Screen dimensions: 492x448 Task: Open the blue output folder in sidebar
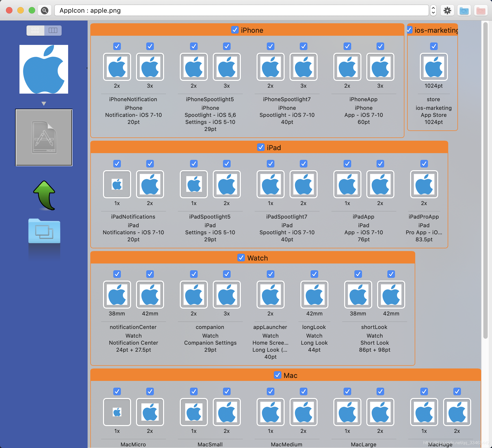point(44,231)
